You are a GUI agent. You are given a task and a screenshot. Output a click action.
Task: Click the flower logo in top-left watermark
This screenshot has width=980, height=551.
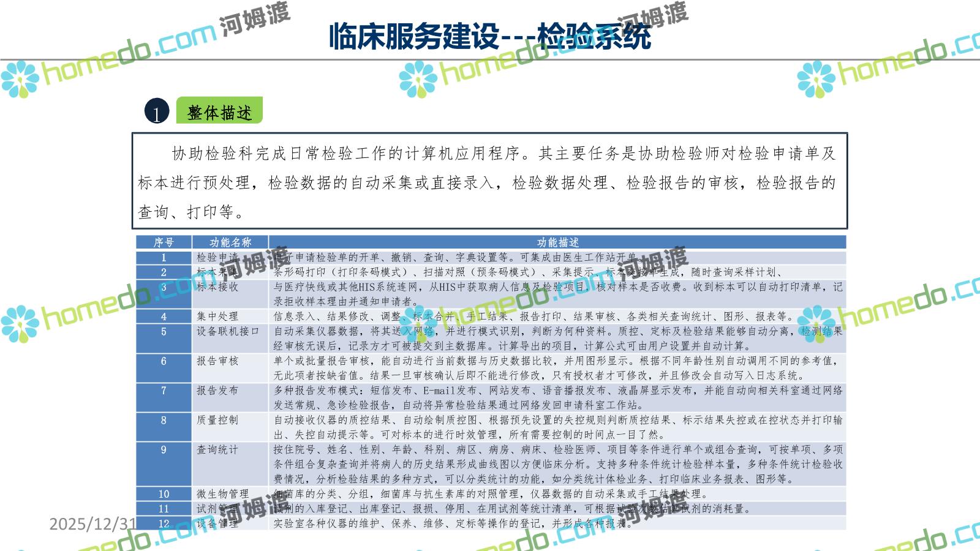point(20,79)
